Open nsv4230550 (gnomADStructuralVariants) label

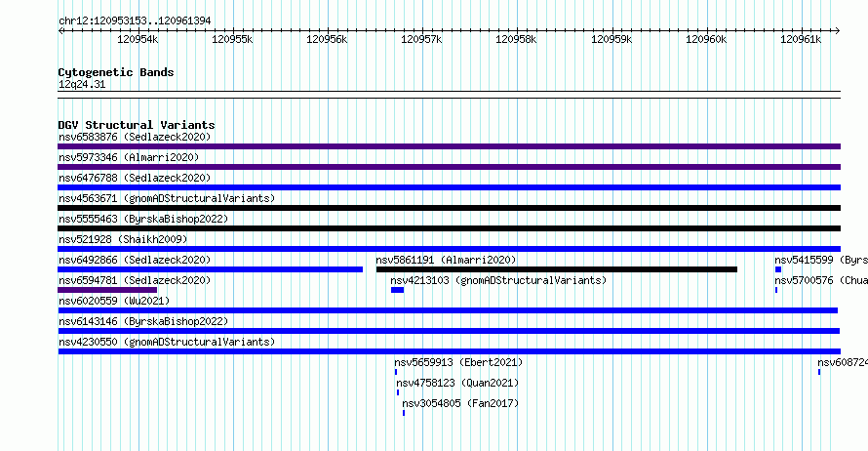[x=167, y=342]
